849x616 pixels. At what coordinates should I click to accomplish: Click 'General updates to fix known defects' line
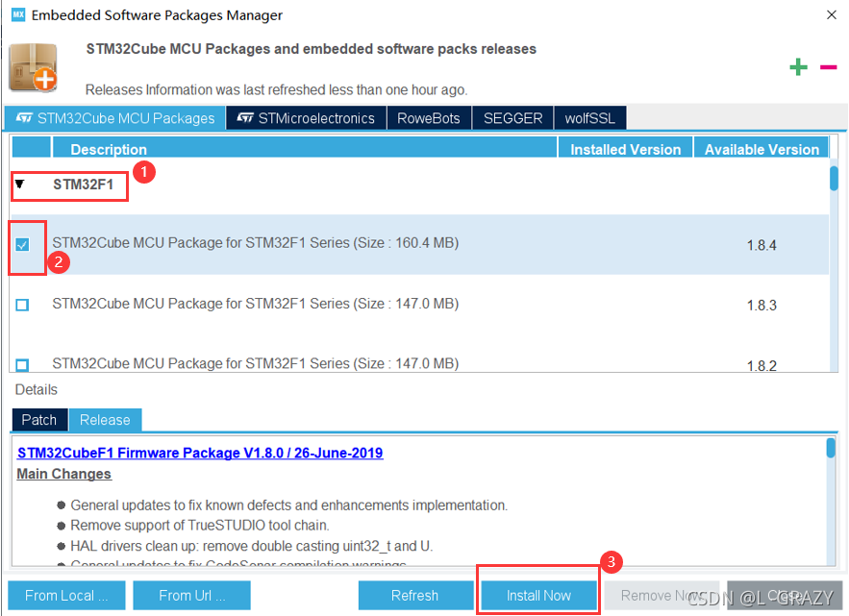289,505
